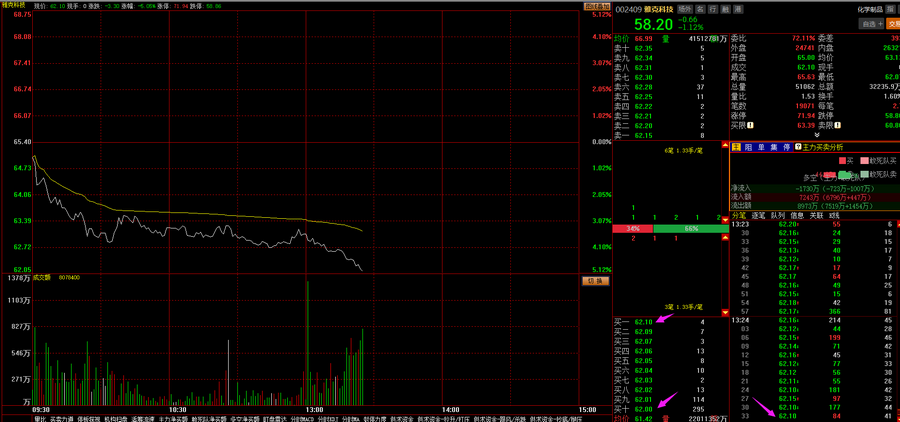Expand quote details with the double-chevron
Screen dimensions: 900x422
click(x=817, y=135)
